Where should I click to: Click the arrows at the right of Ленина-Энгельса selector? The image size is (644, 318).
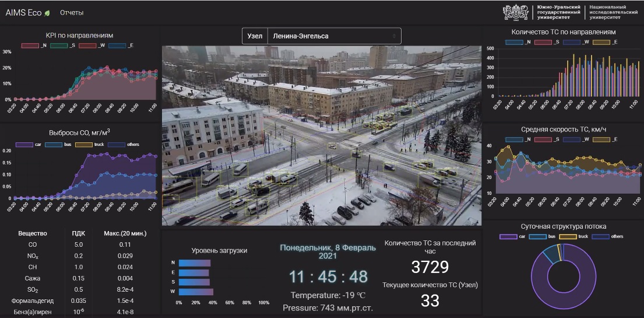pyautogui.click(x=394, y=36)
